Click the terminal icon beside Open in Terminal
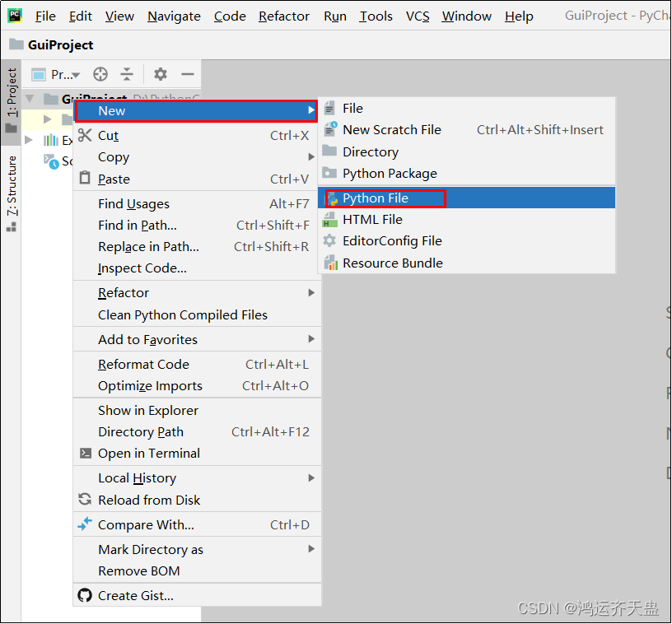Viewport: 672px width, 624px height. (86, 453)
